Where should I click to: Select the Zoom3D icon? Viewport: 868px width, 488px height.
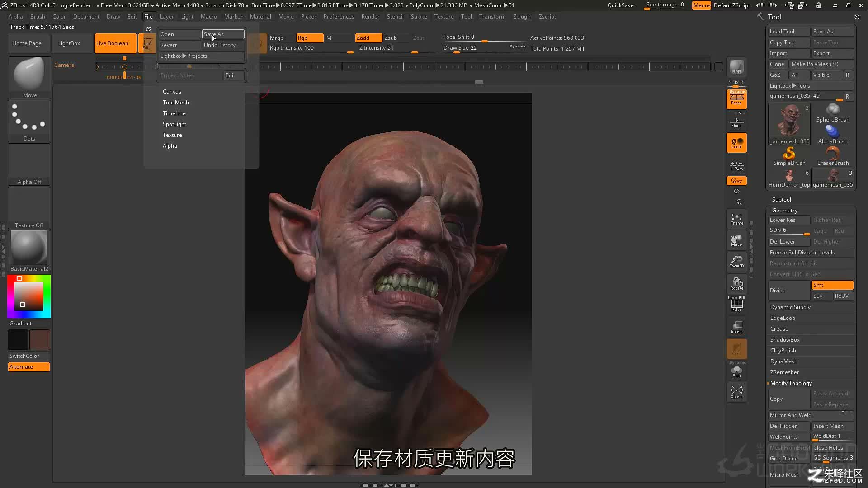click(736, 262)
